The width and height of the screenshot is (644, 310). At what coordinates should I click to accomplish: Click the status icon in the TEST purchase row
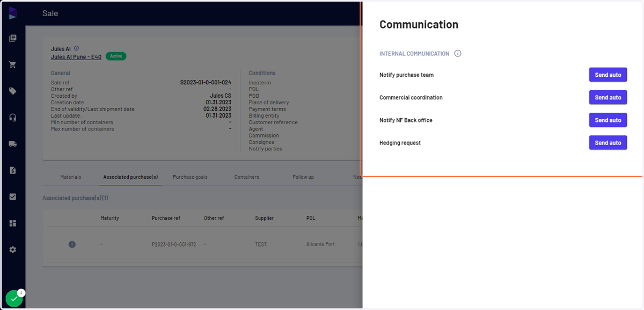pyautogui.click(x=72, y=244)
